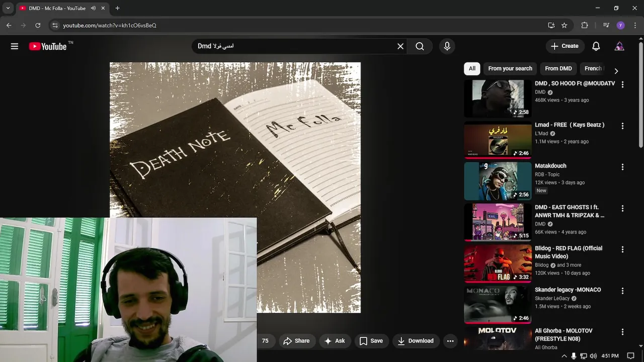
Task: Save the video to a playlist
Action: [x=371, y=341]
